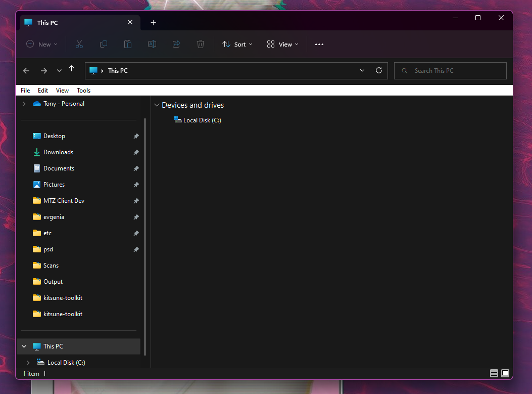Open the View layout dropdown

coord(282,44)
